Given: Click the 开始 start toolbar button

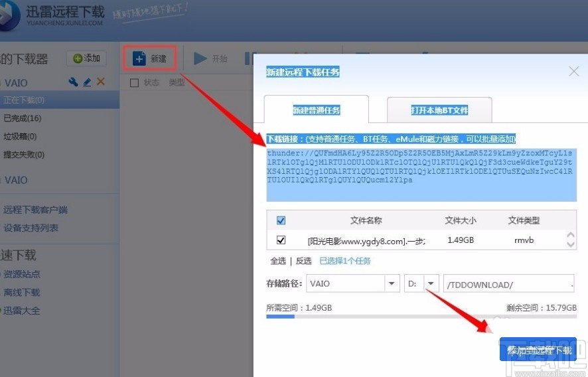Looking at the screenshot, I should click(x=210, y=58).
